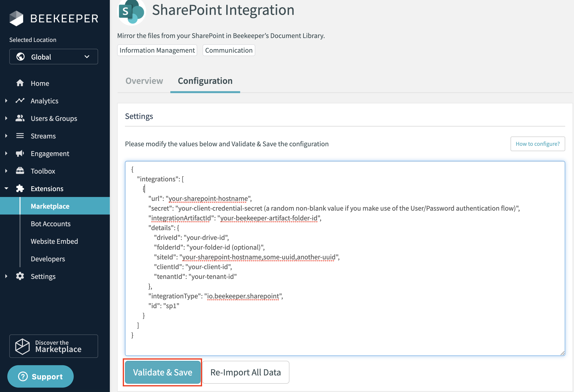574x392 pixels.
Task: Switch to the Overview tab
Action: (x=144, y=81)
